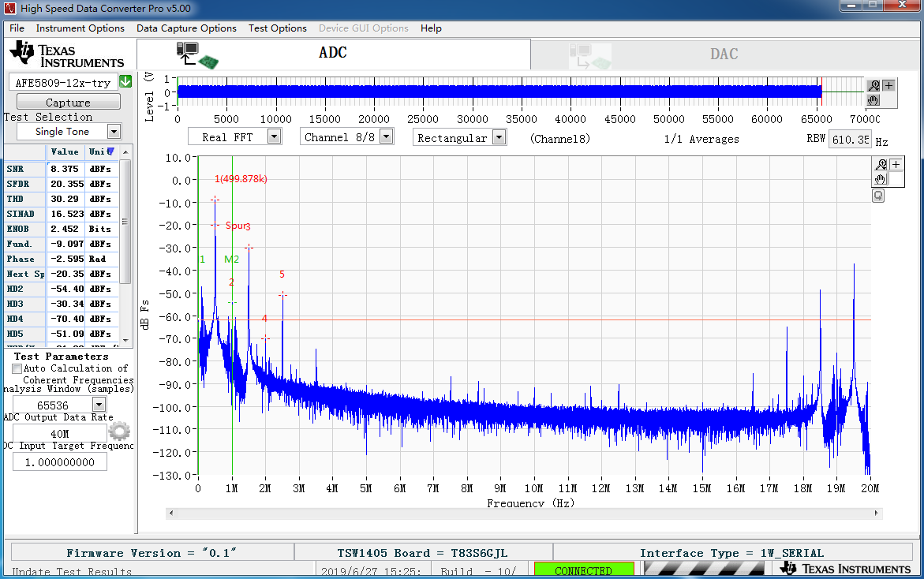Select pan hand tool on level graph
The image size is (924, 579).
[x=874, y=100]
